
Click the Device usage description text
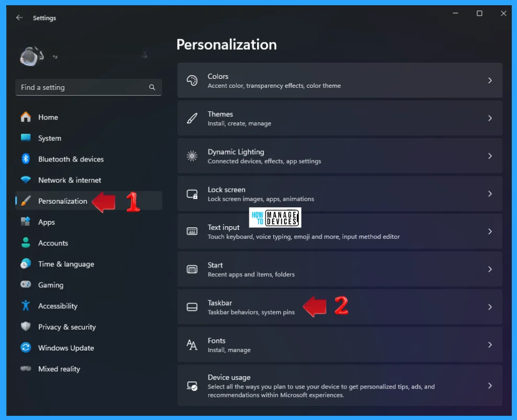321,391
